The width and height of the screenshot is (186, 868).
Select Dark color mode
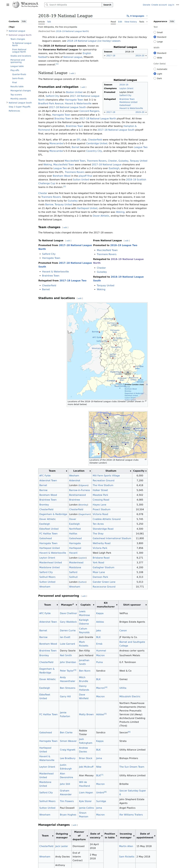tap(155, 78)
